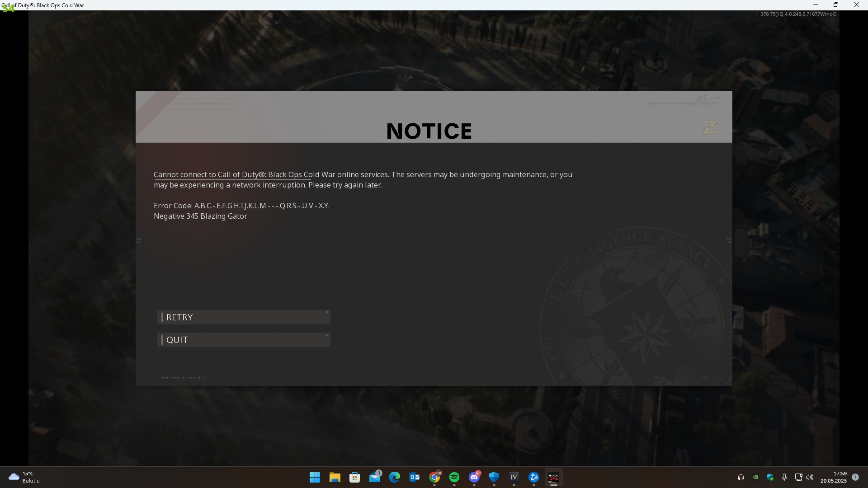
Task: Click the RETRY button
Action: [243, 317]
